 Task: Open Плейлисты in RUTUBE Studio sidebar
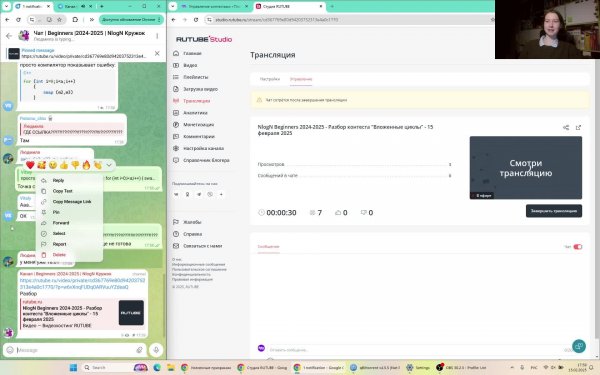click(196, 77)
